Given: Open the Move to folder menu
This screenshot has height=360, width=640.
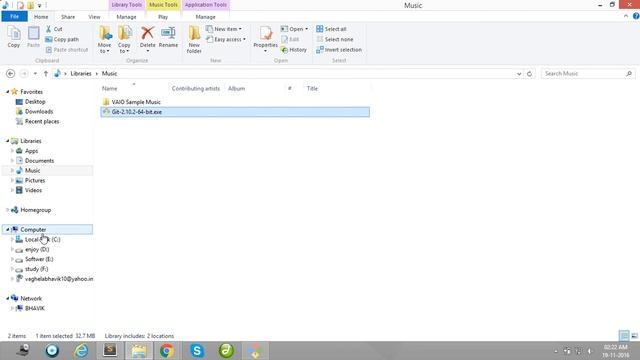Looking at the screenshot, I should (104, 40).
